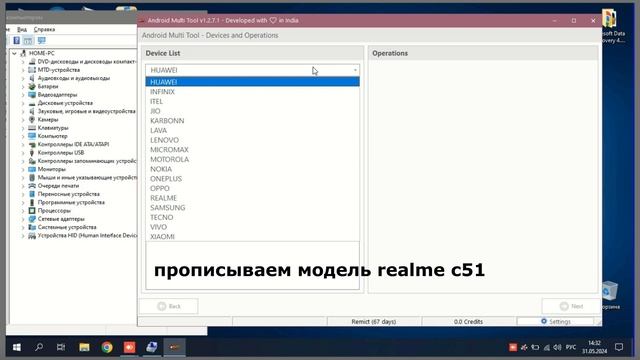The height and width of the screenshot is (360, 640).
Task: Open the Вид menu in Device Manager
Action: (22, 29)
